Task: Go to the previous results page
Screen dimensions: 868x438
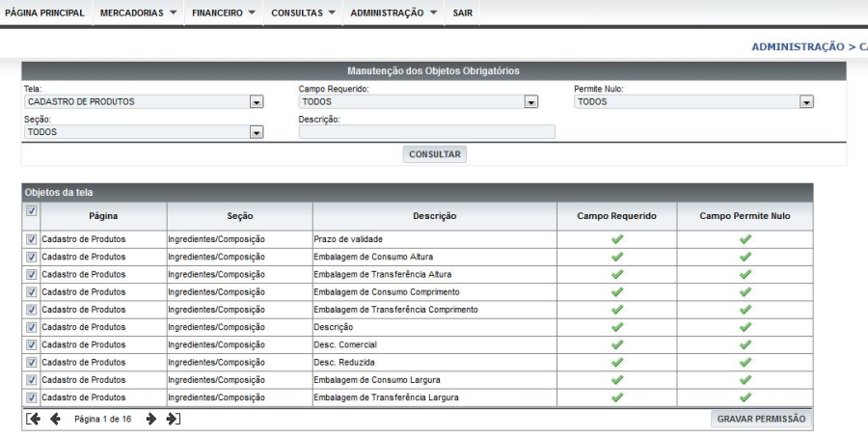Action: coord(55,419)
